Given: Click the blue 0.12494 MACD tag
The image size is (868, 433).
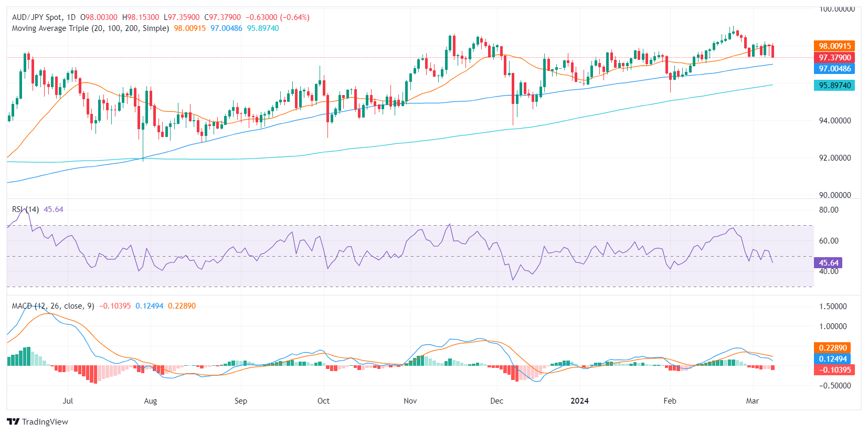Looking at the screenshot, I should click(832, 359).
